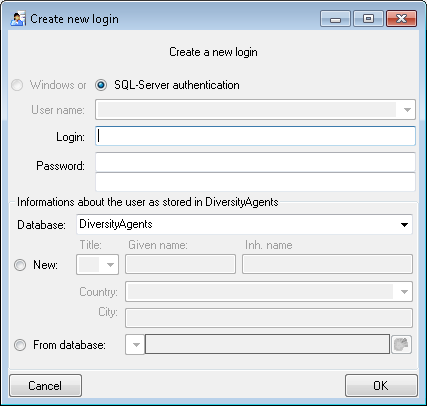427x406 pixels.
Task: Click the password confirmation field
Action: [x=255, y=182]
